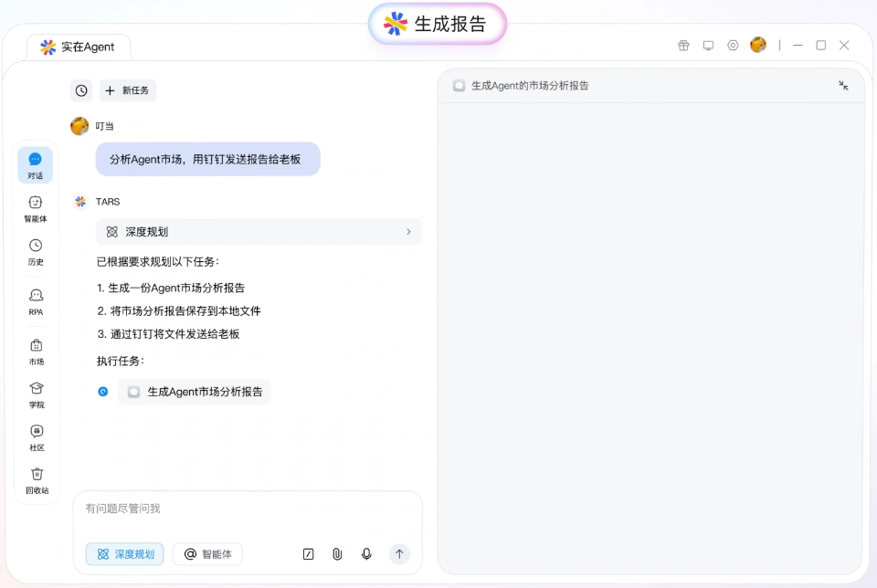The image size is (877, 588).
Task: Open the 社区 community sidebar item
Action: tap(37, 437)
